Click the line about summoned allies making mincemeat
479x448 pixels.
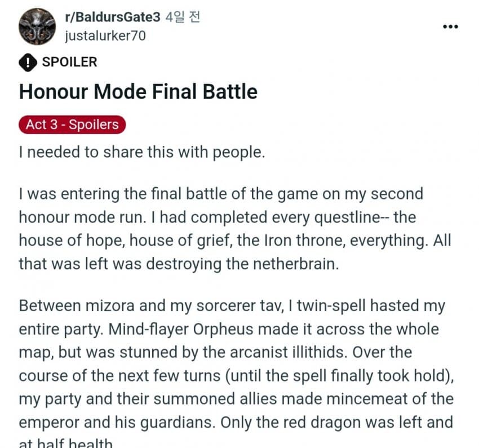(237, 399)
